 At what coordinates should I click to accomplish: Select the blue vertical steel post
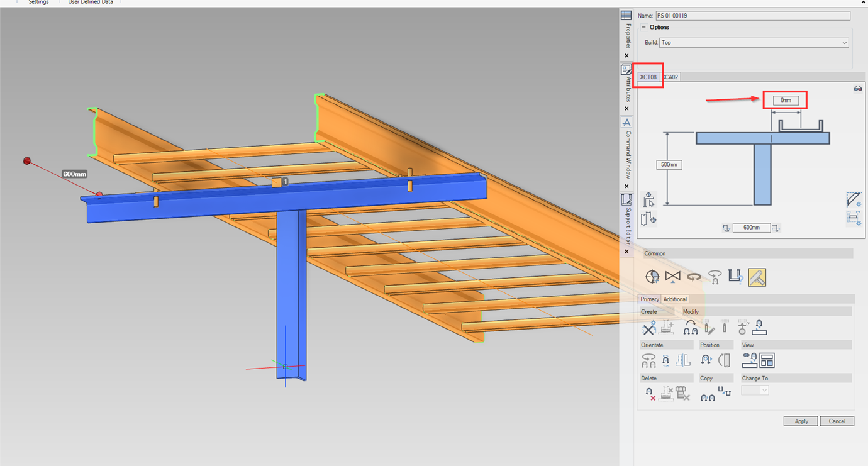coord(291,296)
